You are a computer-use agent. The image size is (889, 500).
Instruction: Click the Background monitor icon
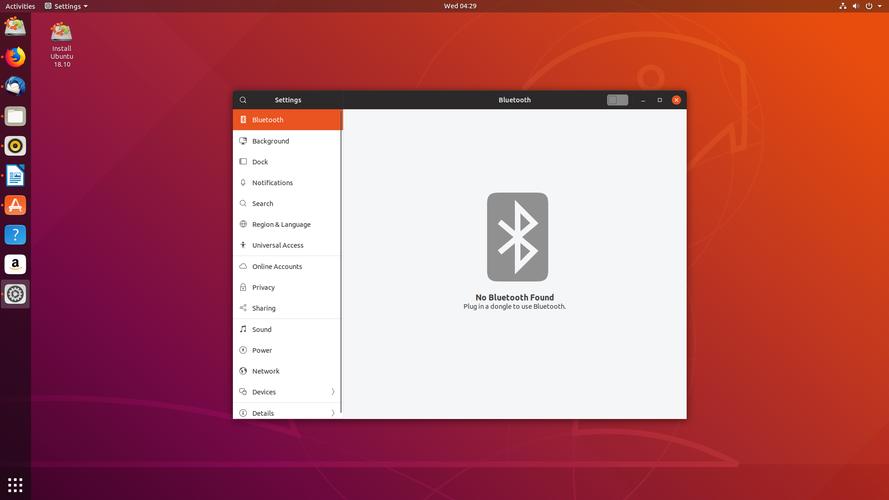(243, 141)
